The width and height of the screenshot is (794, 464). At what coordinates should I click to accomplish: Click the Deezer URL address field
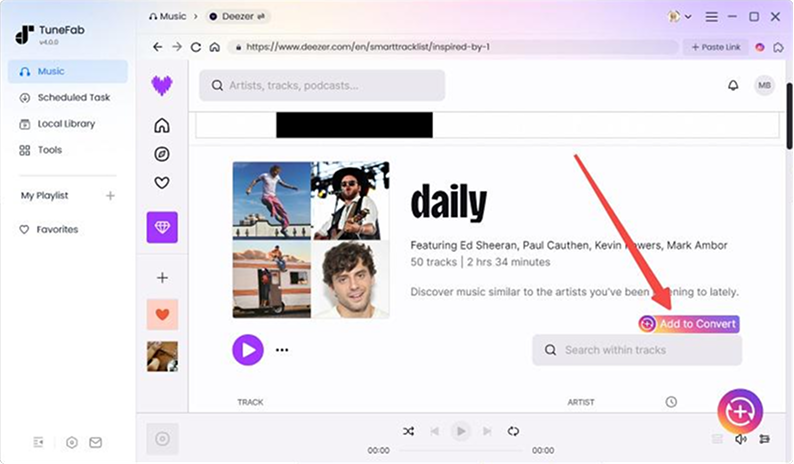452,47
